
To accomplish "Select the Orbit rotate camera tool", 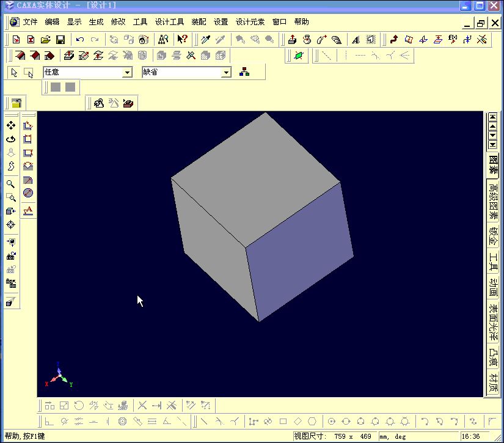I will pyautogui.click(x=11, y=139).
